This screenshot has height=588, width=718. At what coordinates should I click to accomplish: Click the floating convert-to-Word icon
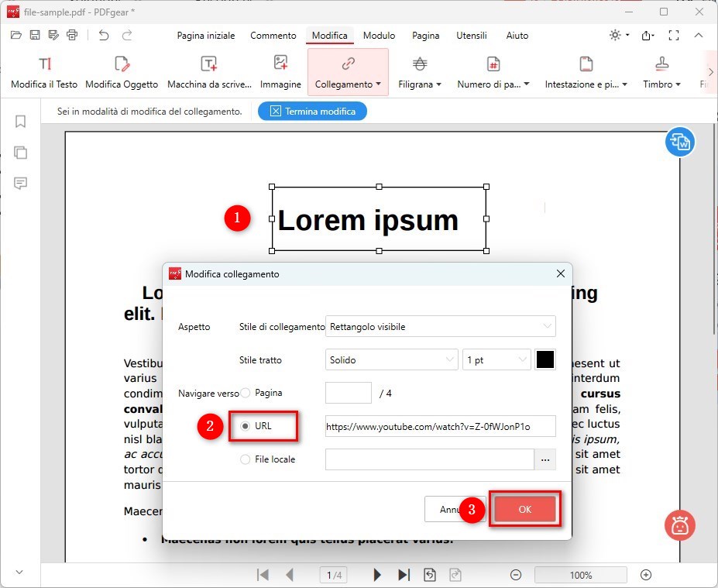pyautogui.click(x=679, y=142)
